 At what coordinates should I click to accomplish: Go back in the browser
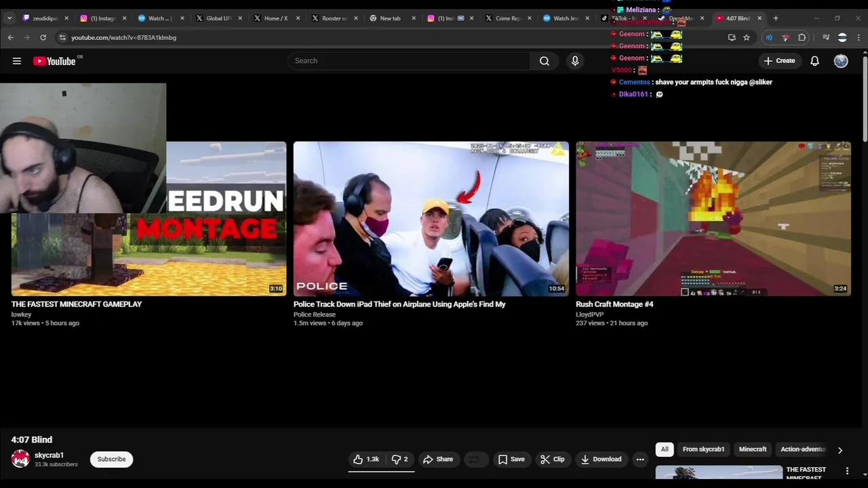pyautogui.click(x=10, y=37)
